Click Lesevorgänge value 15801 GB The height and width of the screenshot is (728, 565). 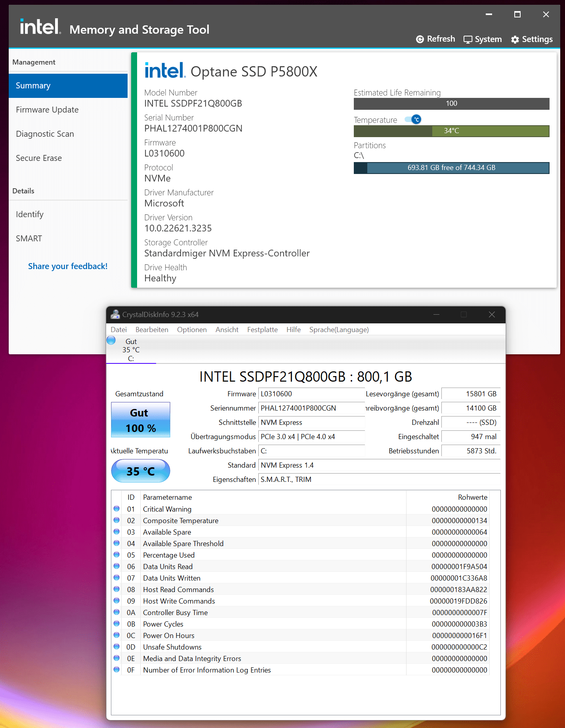[x=471, y=394]
